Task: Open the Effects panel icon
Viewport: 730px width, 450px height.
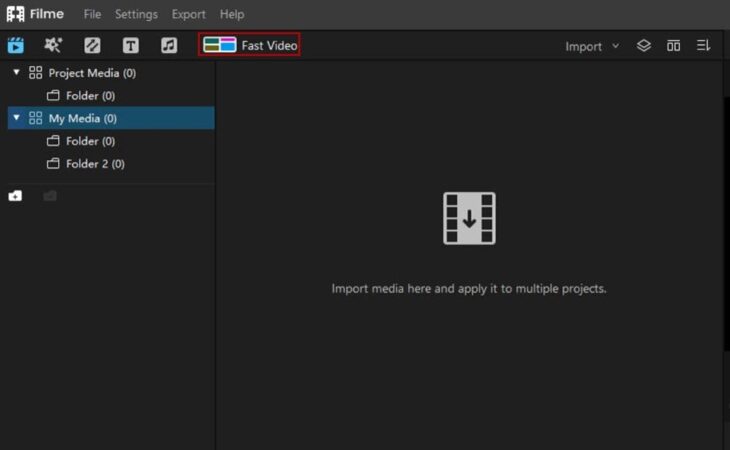Action: point(53,45)
